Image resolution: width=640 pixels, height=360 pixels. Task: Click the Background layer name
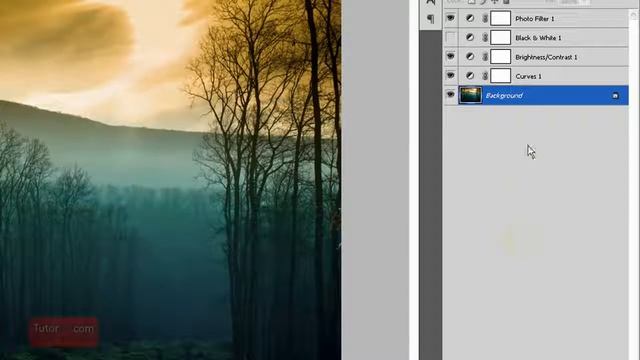click(x=504, y=96)
